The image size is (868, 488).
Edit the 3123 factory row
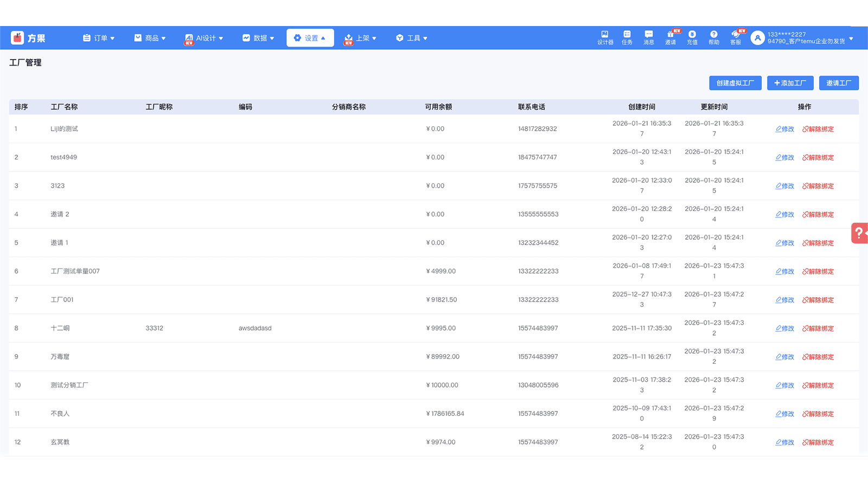click(x=784, y=186)
